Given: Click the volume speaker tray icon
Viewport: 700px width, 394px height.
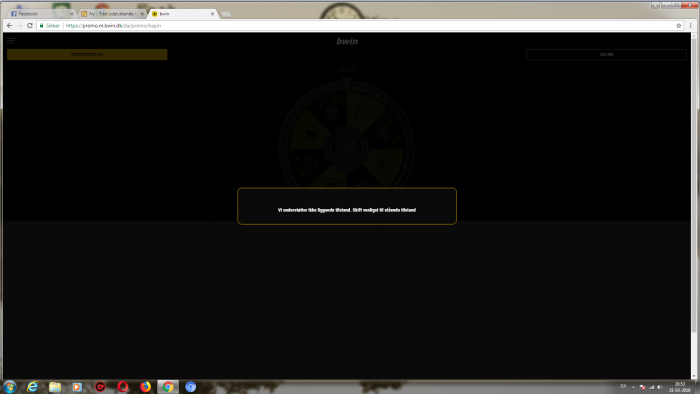Looking at the screenshot, I should 660,387.
